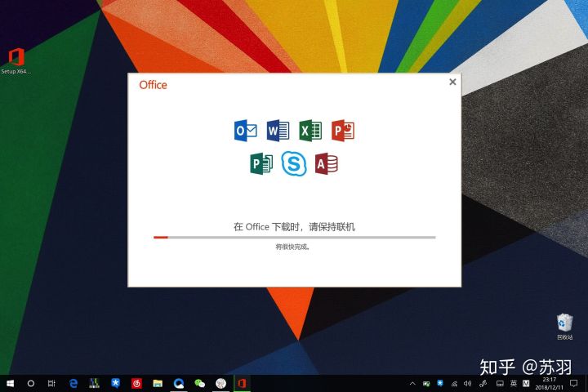Click the Access icon in Office installer
The width and height of the screenshot is (588, 392).
(326, 163)
